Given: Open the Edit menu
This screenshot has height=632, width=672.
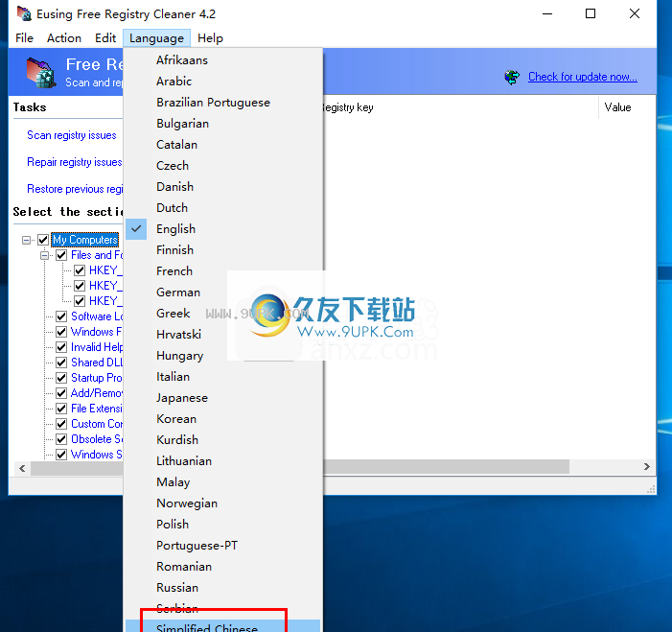Looking at the screenshot, I should (x=105, y=38).
